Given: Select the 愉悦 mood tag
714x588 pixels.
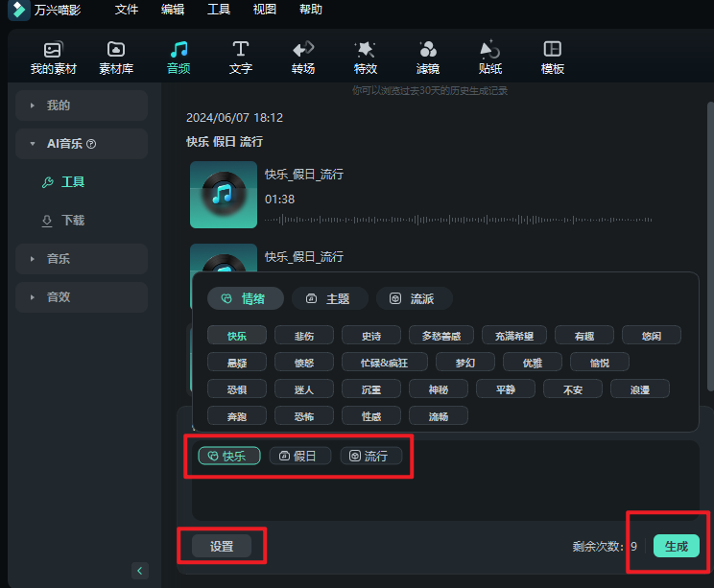Looking at the screenshot, I should (600, 363).
